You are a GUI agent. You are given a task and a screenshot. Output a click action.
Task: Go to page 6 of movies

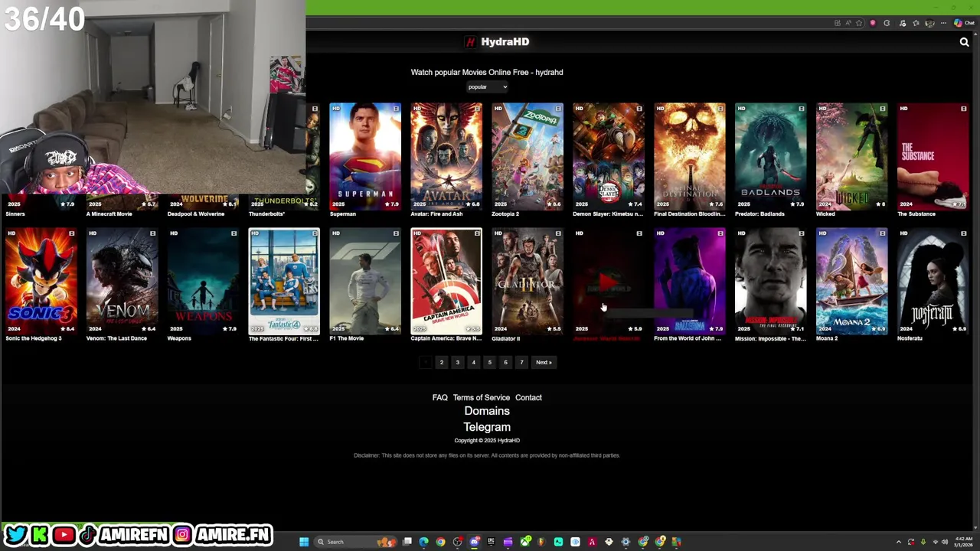click(505, 362)
